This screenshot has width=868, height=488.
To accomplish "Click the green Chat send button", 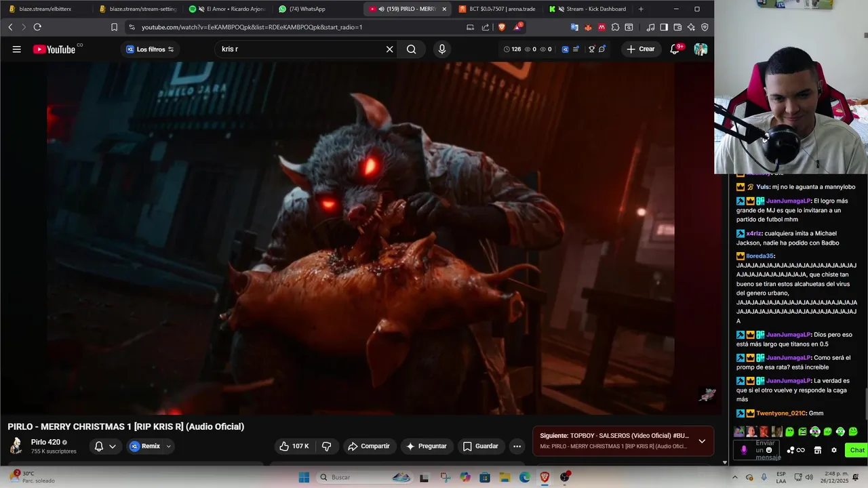I will click(857, 450).
